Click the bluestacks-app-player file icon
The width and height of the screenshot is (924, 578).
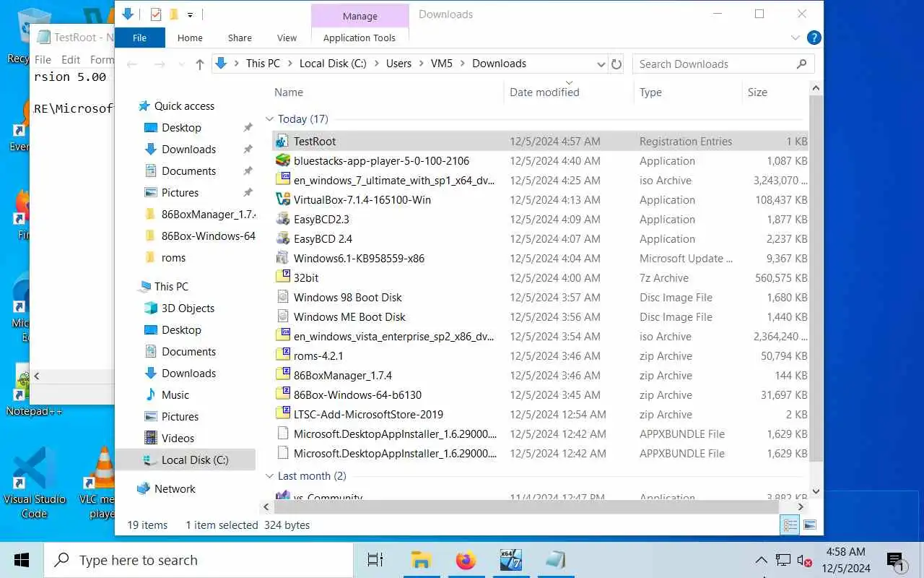click(x=282, y=161)
